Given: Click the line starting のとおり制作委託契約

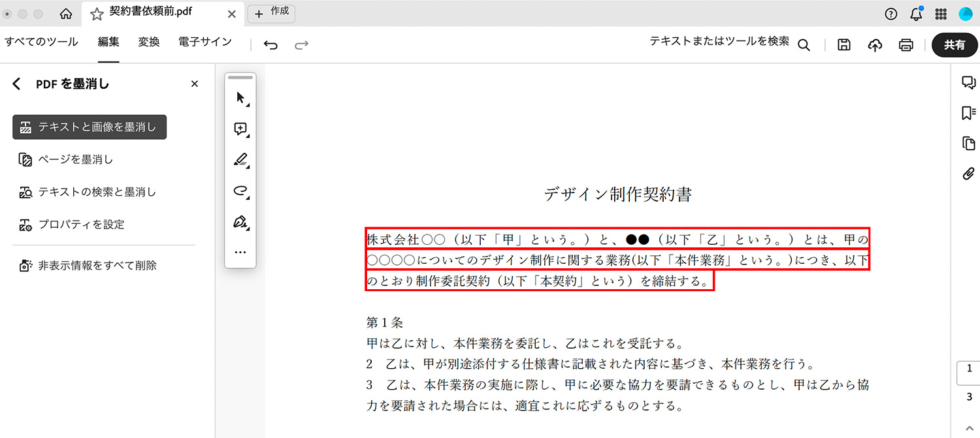Looking at the screenshot, I should point(540,281).
